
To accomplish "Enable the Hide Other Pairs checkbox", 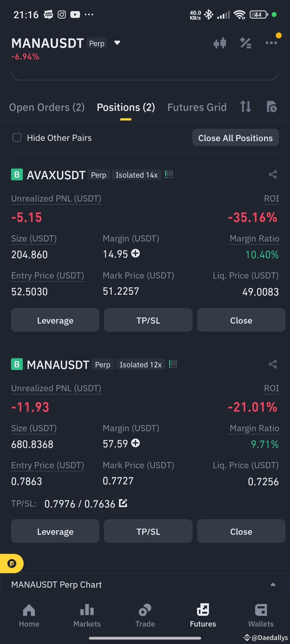I will (x=17, y=138).
